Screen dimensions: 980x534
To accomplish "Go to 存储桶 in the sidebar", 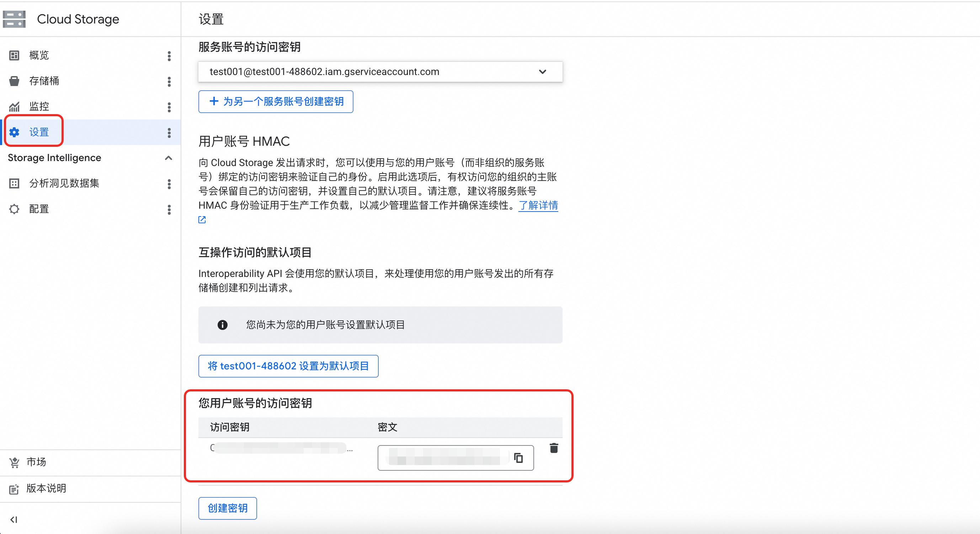I will pos(90,81).
